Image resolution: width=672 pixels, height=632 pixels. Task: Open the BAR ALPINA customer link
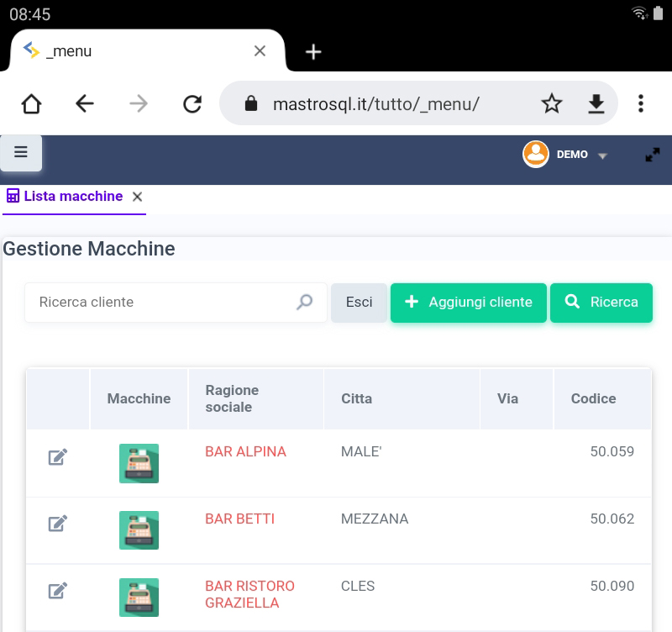coord(245,451)
